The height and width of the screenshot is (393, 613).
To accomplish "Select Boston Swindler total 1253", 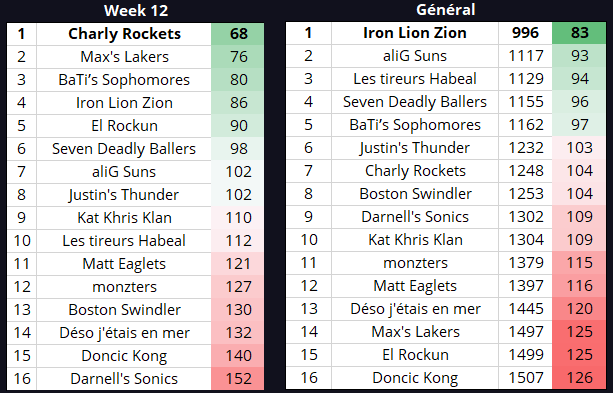I will point(525,194).
